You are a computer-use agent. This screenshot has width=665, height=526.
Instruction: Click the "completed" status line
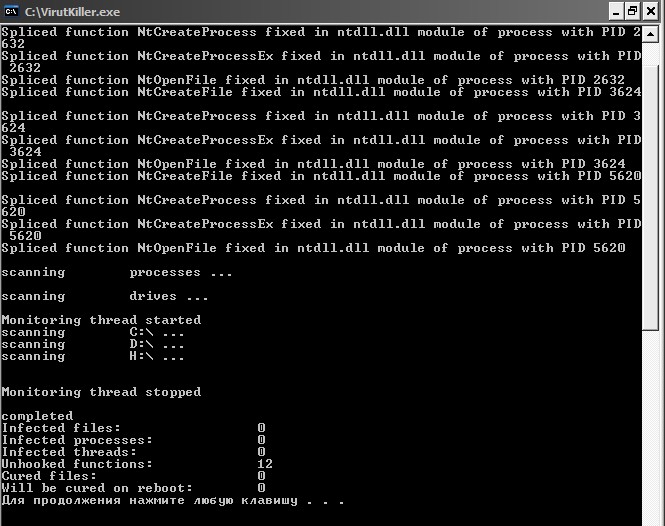37,416
